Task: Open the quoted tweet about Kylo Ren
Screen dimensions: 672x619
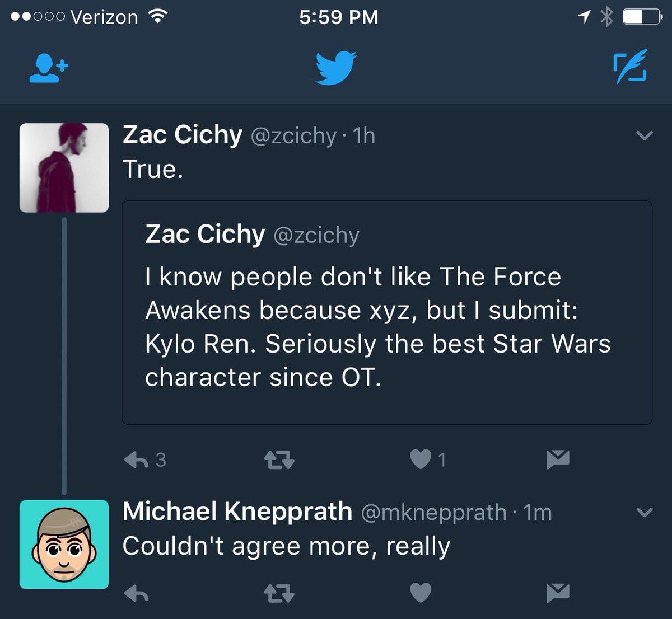Action: 387,312
